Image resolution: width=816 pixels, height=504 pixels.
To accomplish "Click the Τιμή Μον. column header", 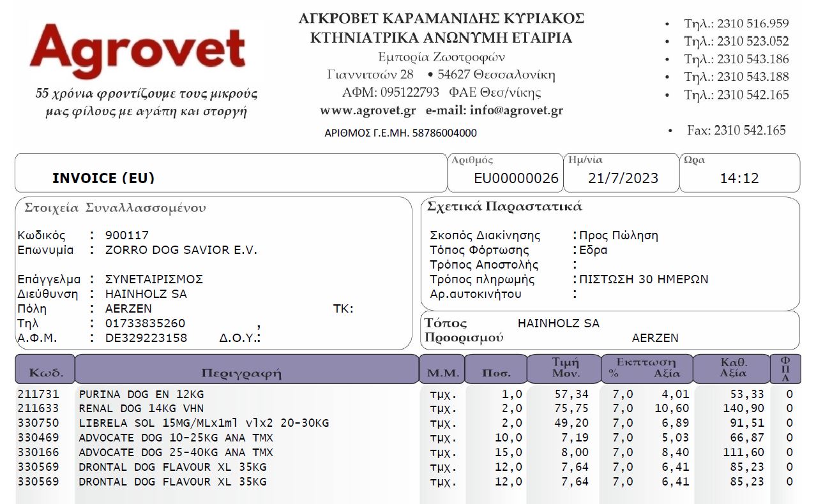I will click(564, 369).
